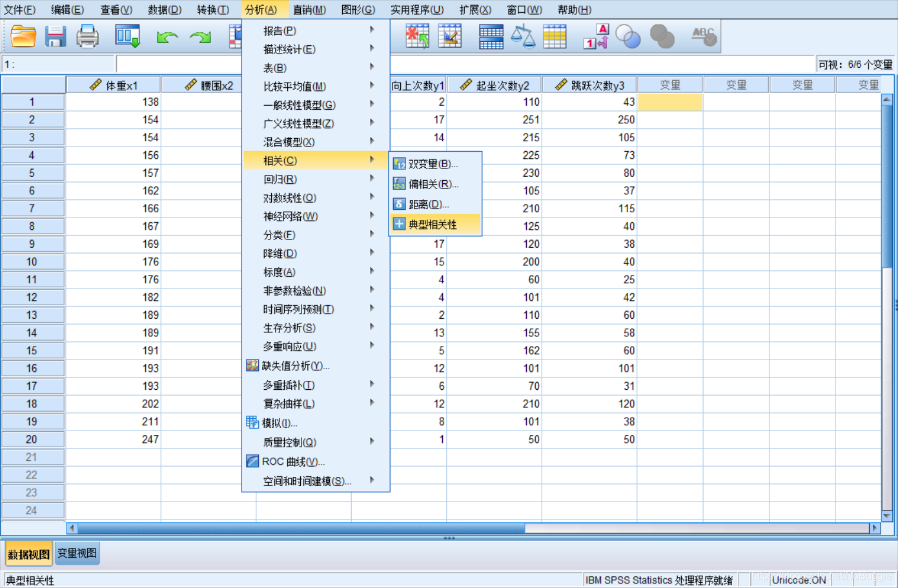The width and height of the screenshot is (898, 588).
Task: Click the horizontal scrollbar left arrow
Action: point(72,528)
